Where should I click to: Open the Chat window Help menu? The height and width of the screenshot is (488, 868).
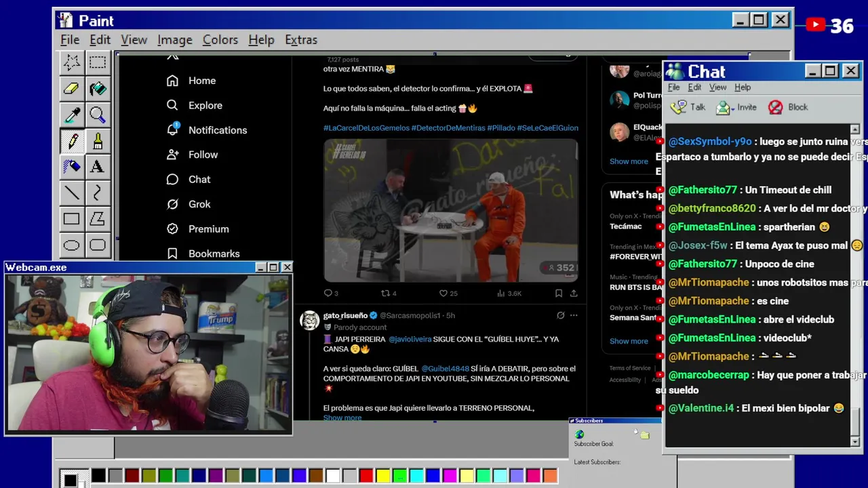pyautogui.click(x=743, y=87)
